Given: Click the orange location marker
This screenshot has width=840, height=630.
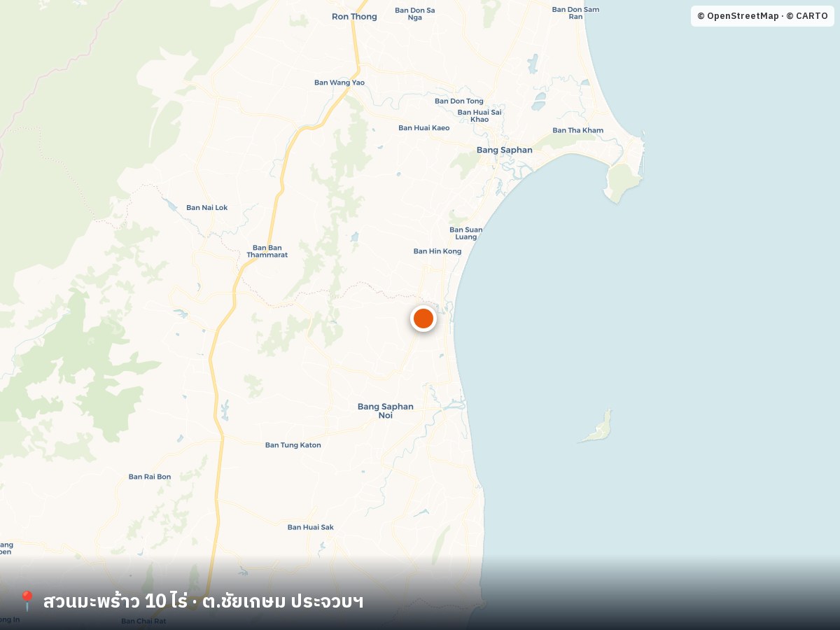Looking at the screenshot, I should click(423, 318).
